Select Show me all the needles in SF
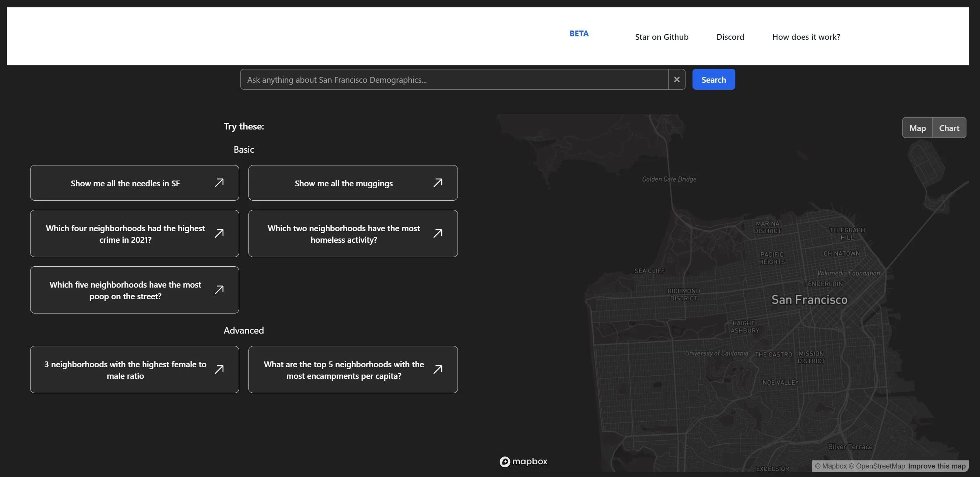This screenshot has width=980, height=477. pyautogui.click(x=134, y=182)
